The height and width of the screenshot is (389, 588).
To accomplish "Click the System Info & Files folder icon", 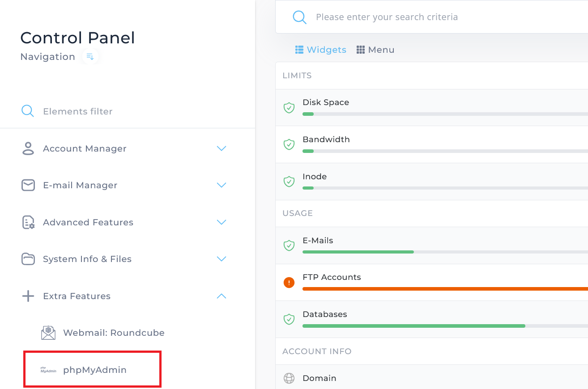I will 28,259.
